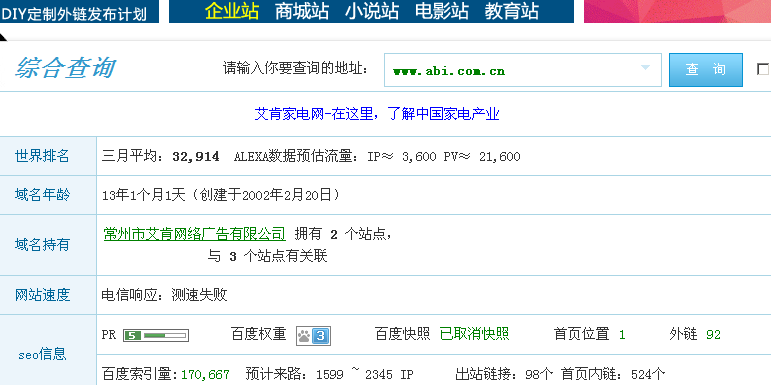
Task: Click the 创建于2002年2月20日 date text
Action: [x=266, y=195]
